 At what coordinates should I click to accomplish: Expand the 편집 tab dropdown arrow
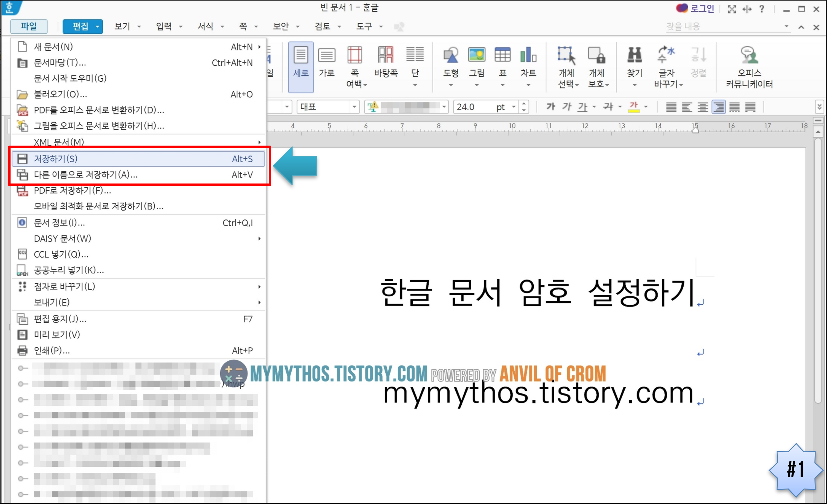(97, 27)
